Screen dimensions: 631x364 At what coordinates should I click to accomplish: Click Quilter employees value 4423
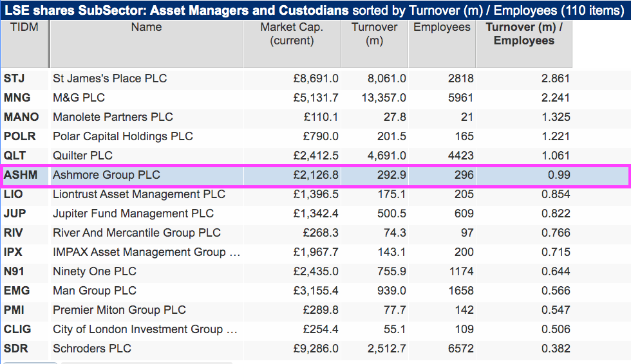pos(461,156)
